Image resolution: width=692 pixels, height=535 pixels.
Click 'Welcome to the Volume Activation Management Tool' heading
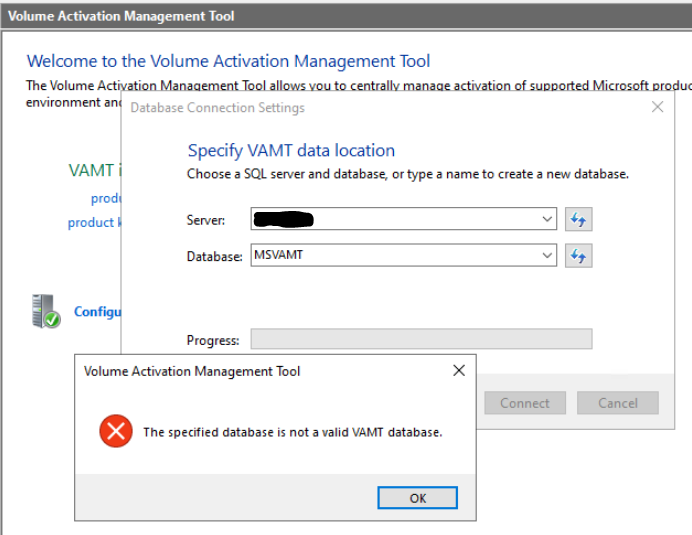[228, 61]
